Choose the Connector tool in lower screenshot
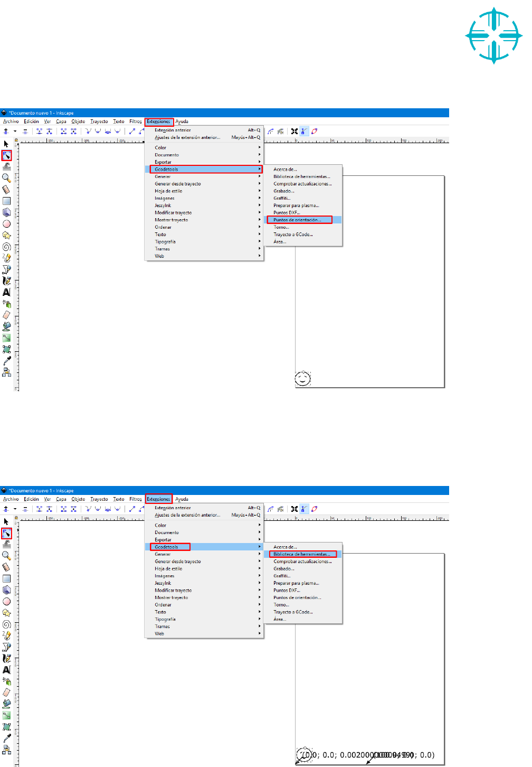Screen dimensions: 532x767 tap(6, 750)
